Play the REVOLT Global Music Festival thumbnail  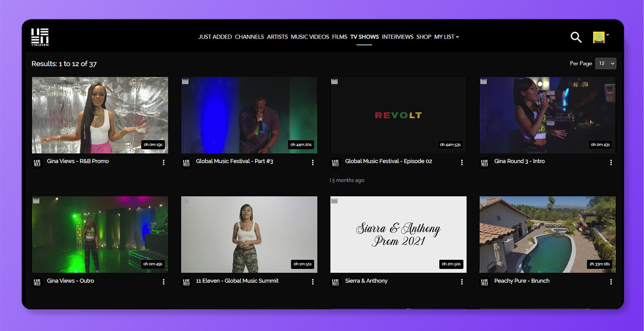pos(398,115)
